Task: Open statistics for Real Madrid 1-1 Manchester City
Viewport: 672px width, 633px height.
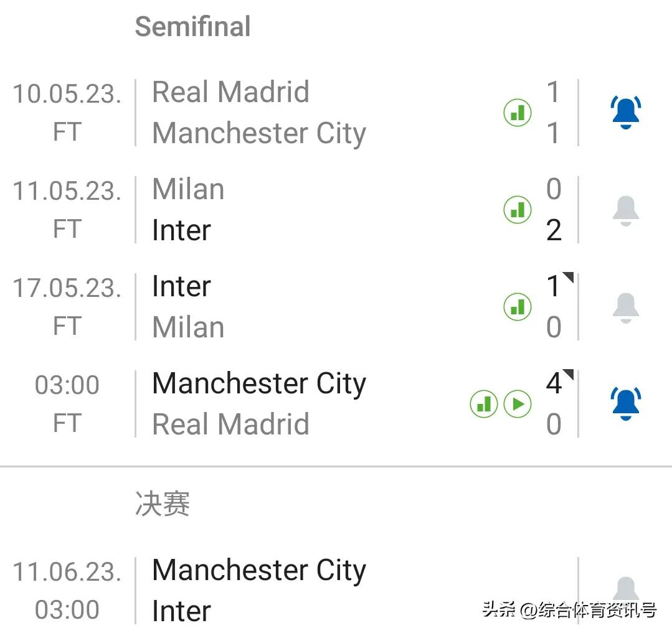Action: [x=517, y=113]
